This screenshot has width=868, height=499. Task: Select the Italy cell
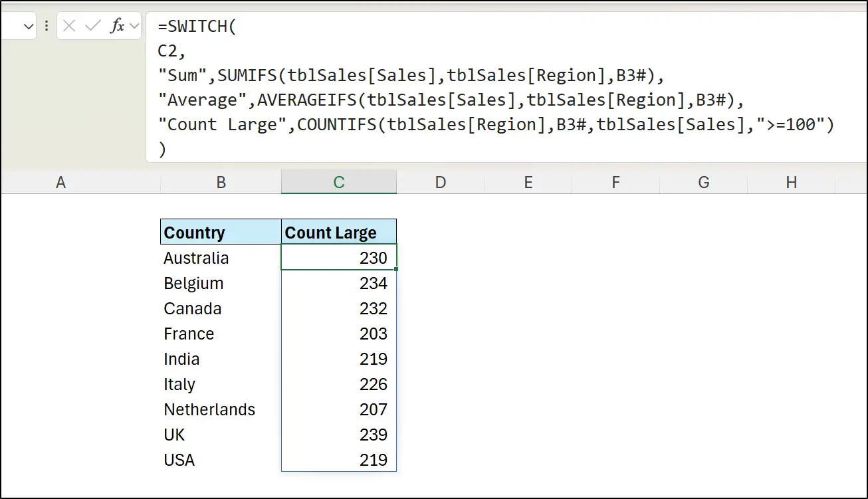(x=221, y=384)
